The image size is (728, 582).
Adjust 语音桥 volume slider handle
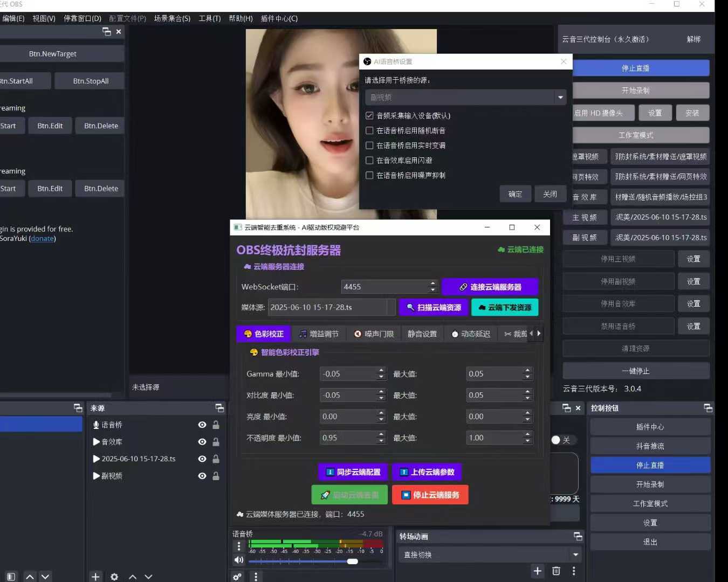352,562
